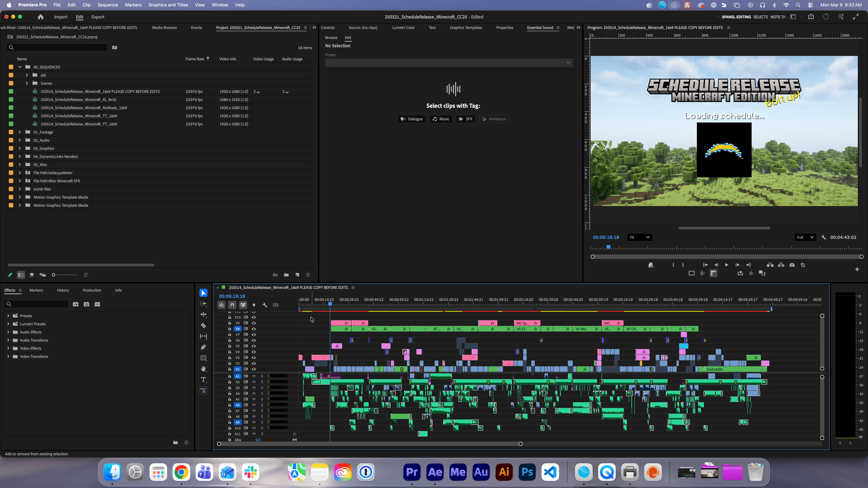
Task: Click the Export Frame camera icon
Action: pos(792,265)
